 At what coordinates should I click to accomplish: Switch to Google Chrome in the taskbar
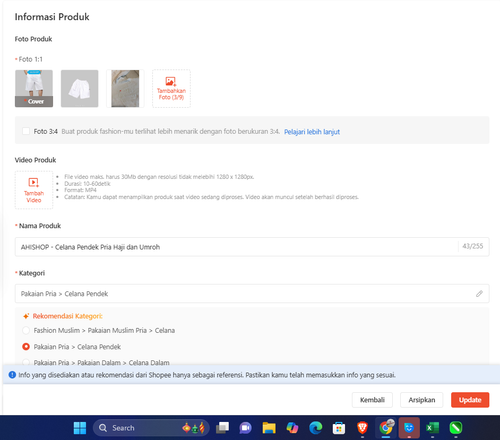386,427
